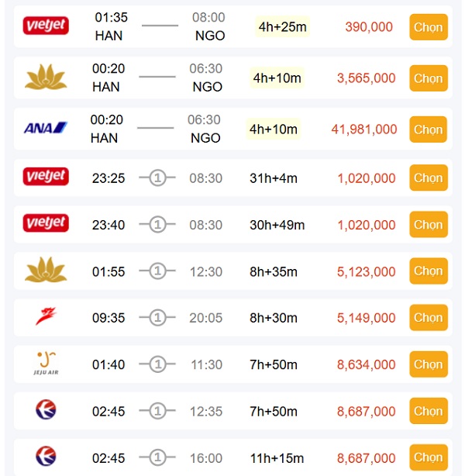Expand stop details for the 23:25 Vietjet flight
This screenshot has height=476, width=465.
pyautogui.click(x=157, y=178)
